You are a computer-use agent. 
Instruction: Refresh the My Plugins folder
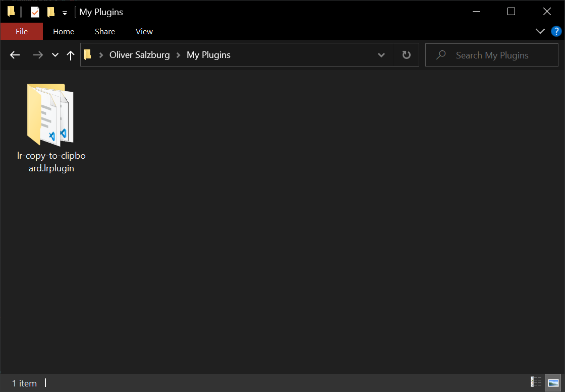point(407,55)
